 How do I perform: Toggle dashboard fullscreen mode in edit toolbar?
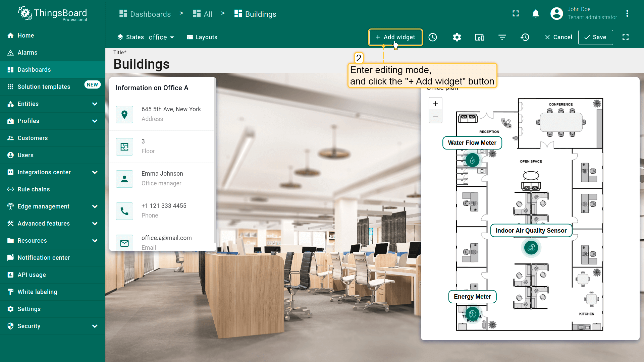[x=626, y=37]
